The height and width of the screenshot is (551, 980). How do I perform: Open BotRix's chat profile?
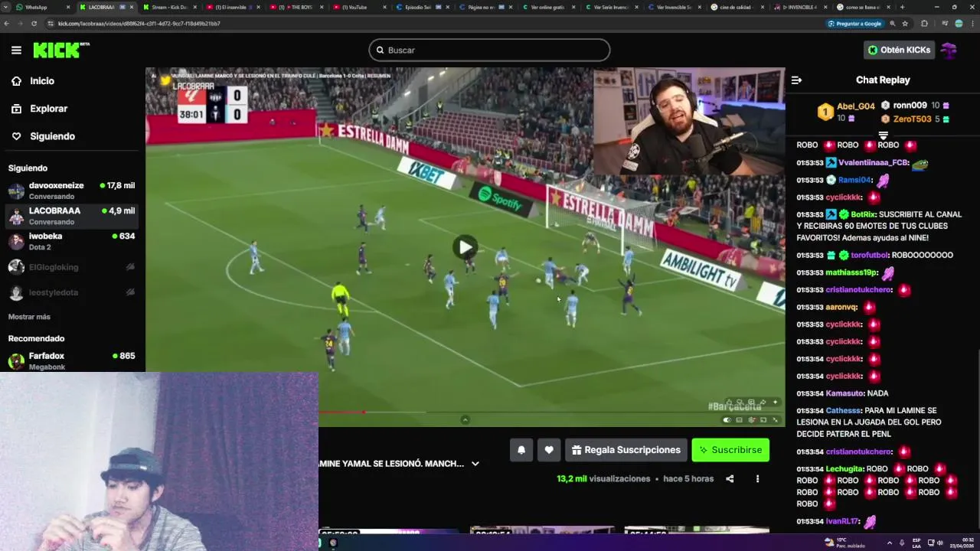(863, 214)
